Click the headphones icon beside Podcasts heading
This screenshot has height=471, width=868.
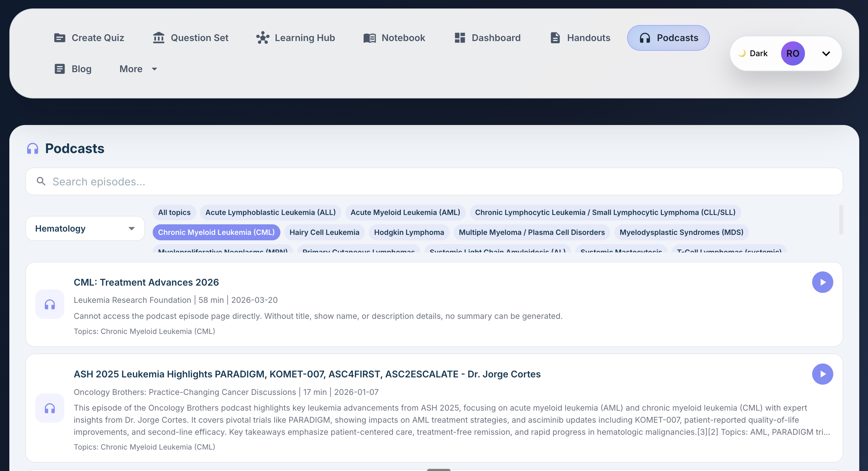pyautogui.click(x=33, y=148)
